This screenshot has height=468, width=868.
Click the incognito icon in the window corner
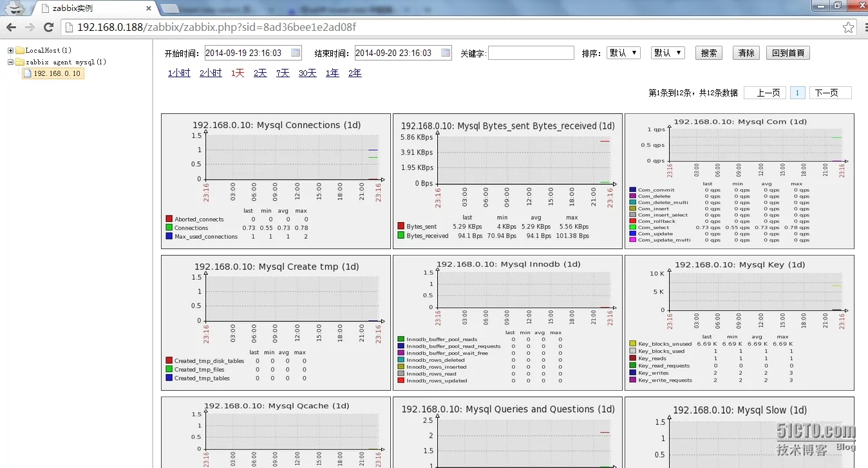pyautogui.click(x=15, y=8)
